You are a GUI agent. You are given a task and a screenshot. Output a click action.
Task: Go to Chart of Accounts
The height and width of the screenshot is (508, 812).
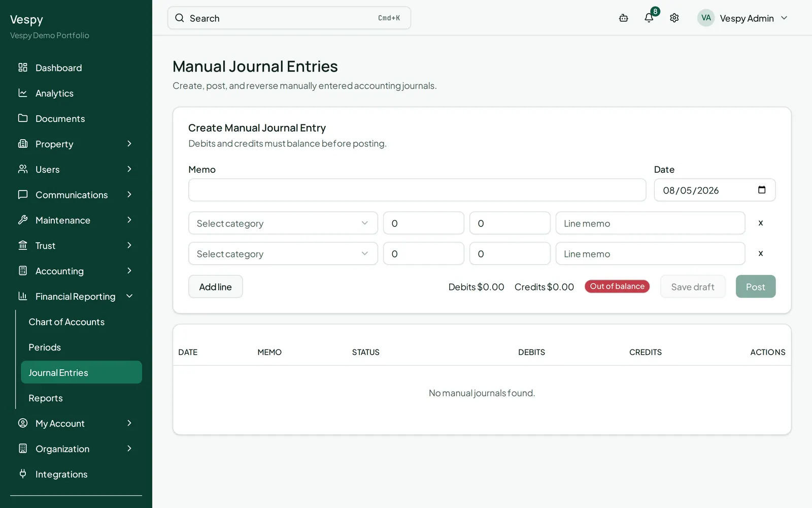(66, 322)
